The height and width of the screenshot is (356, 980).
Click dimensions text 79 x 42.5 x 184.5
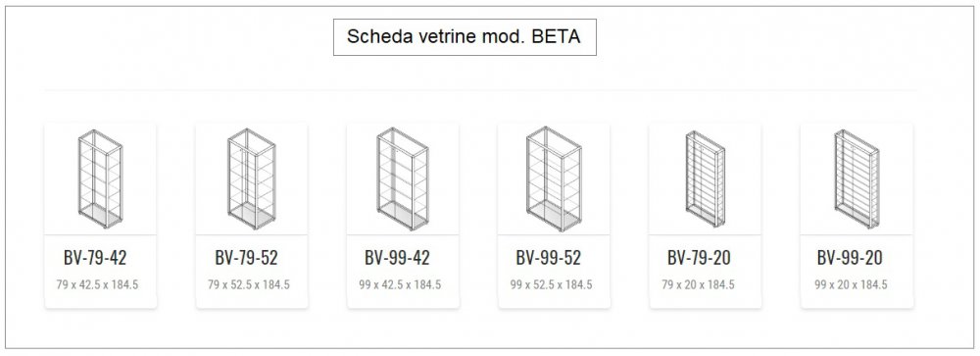click(x=97, y=284)
